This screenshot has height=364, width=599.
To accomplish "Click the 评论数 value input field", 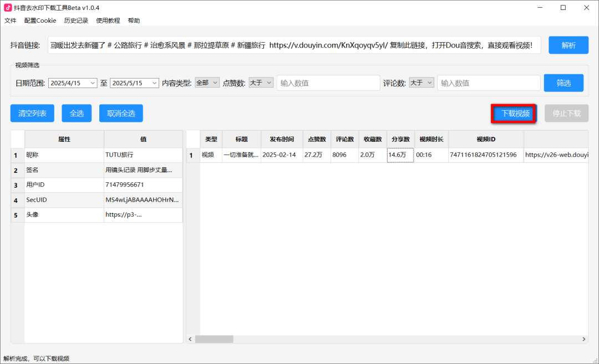I will click(489, 83).
